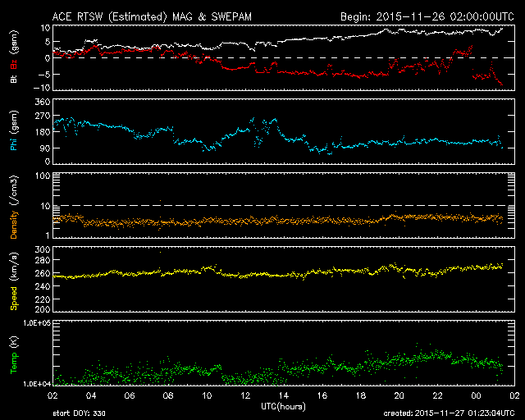Image resolution: width=525 pixels, height=420 pixels.
Task: Click the 'start DOY: 330' footer text
Action: pyautogui.click(x=79, y=413)
